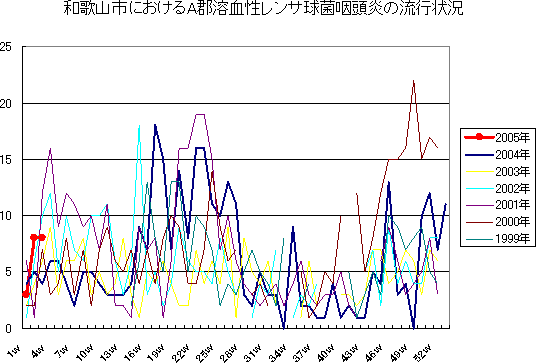
Task: Select the 1999年 legend label
Action: pyautogui.click(x=512, y=238)
